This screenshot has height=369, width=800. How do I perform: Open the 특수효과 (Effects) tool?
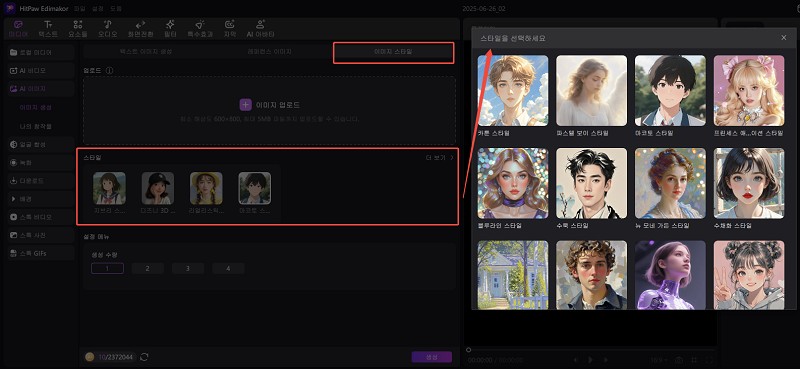coord(199,29)
